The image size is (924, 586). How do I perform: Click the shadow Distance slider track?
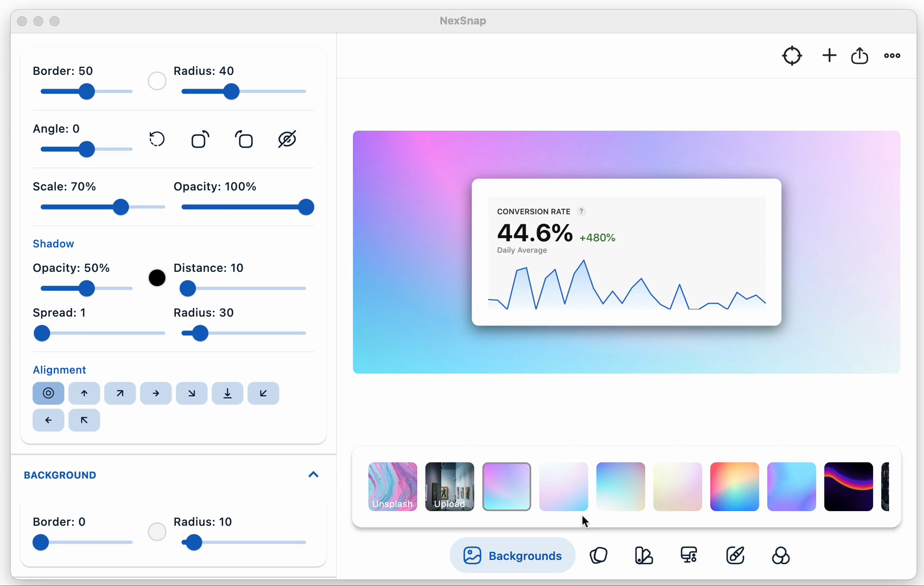click(x=244, y=288)
